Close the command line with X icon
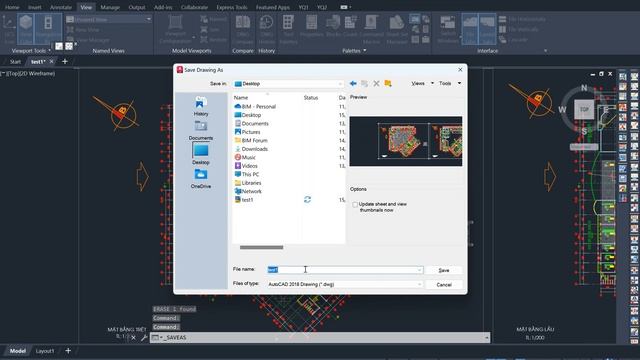The image size is (640, 360). (x=133, y=338)
